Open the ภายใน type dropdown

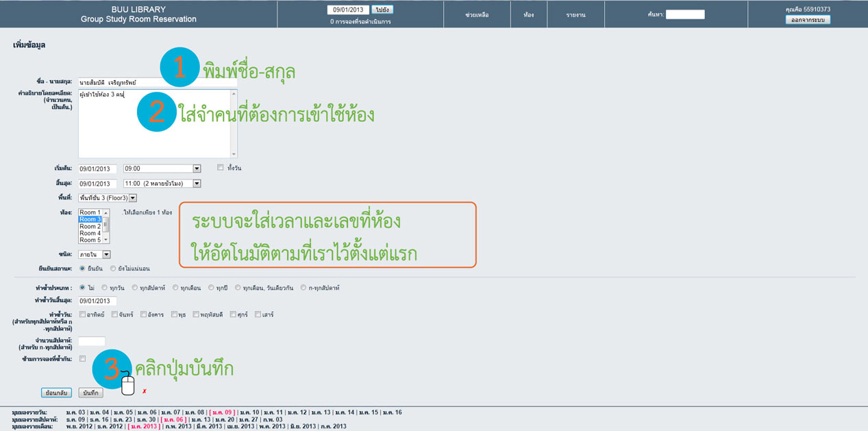106,255
